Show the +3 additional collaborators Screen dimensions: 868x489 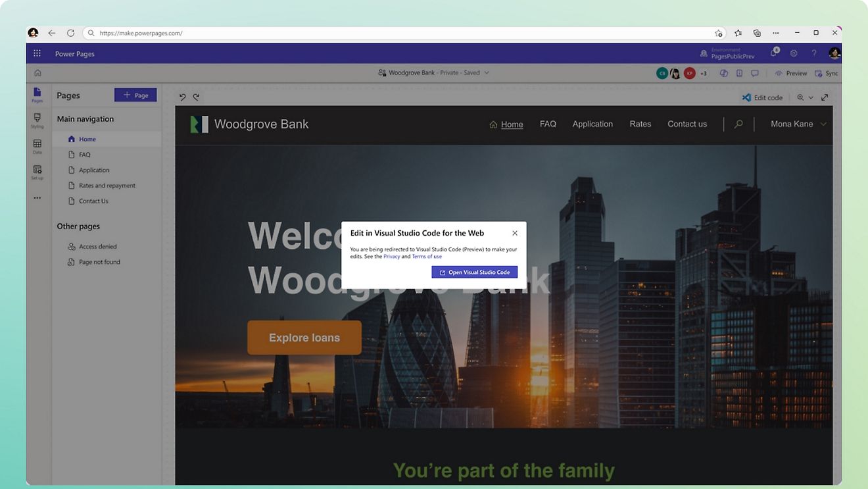[x=703, y=73]
